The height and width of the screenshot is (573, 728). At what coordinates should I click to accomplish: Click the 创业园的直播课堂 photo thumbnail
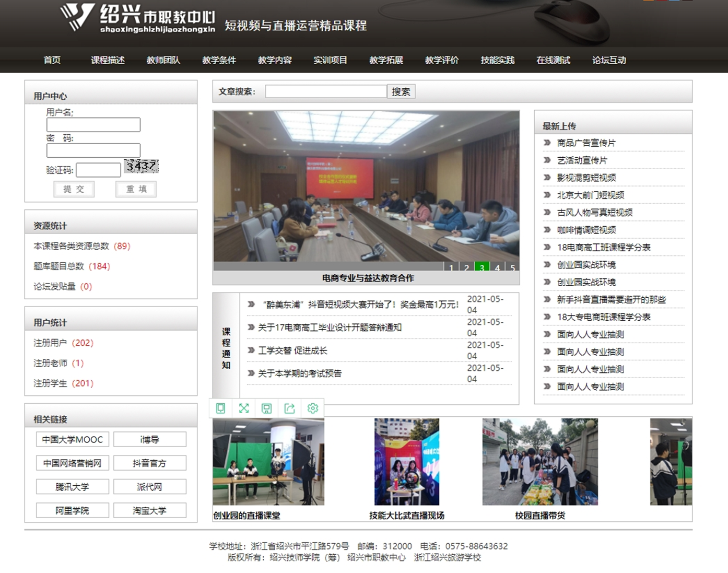pos(268,462)
